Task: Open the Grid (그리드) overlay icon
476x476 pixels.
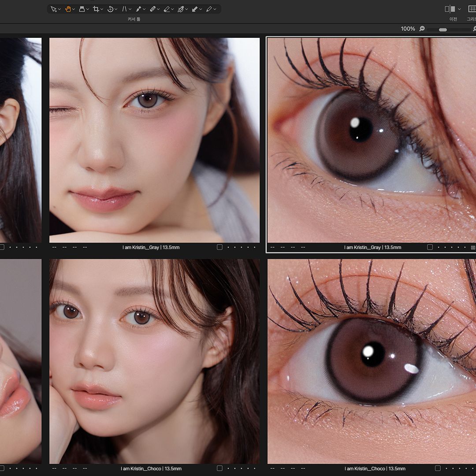Action: coord(472,9)
